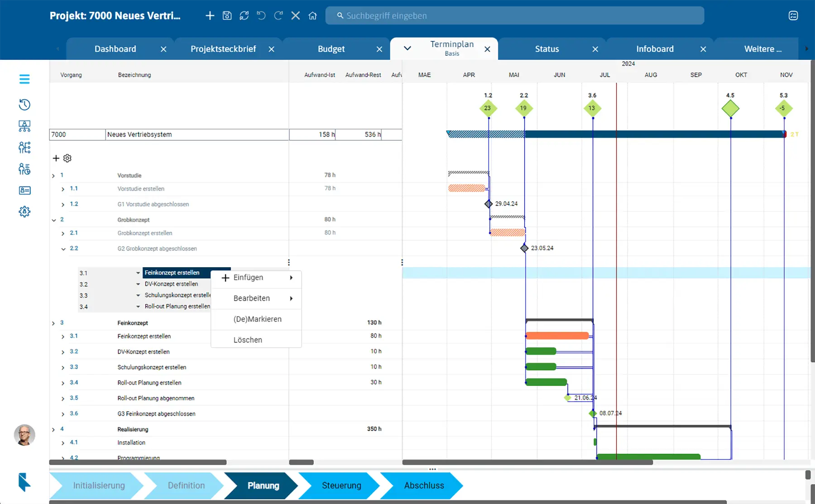Click milestone 1.2 diamond marker in Gantt
The image size is (815, 504).
coord(488,108)
